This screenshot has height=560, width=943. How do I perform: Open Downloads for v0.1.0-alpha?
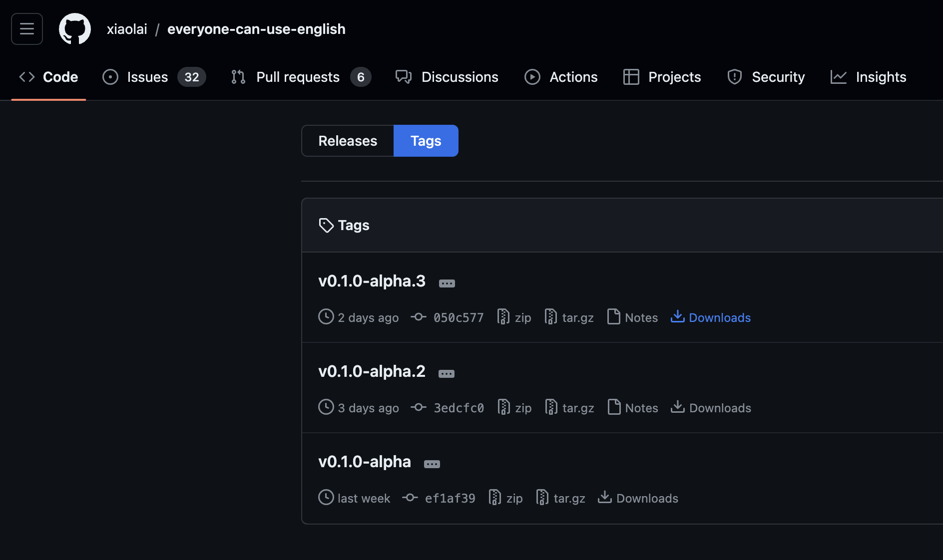[638, 498]
